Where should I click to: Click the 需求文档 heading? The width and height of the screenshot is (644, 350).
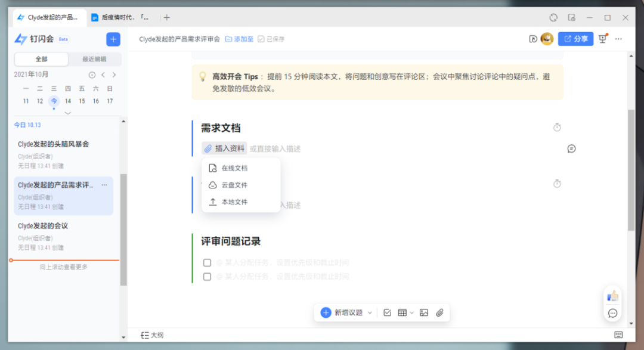coord(221,128)
